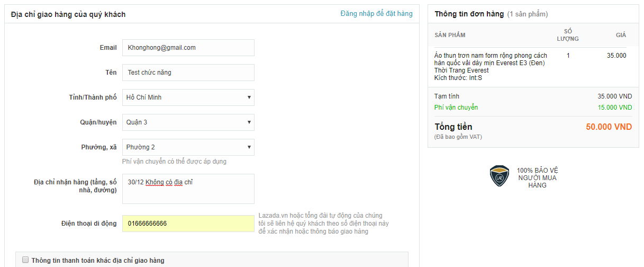Viewport: 644px width, 267px height.
Task: Click the Tổng tiền 50.000 VND amount
Action: pos(609,127)
